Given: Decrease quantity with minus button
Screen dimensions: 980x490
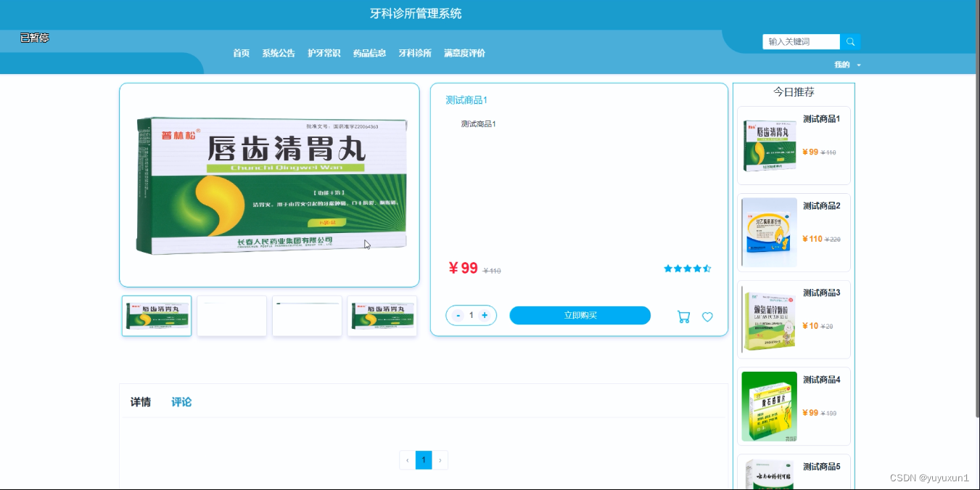Looking at the screenshot, I should click(458, 315).
